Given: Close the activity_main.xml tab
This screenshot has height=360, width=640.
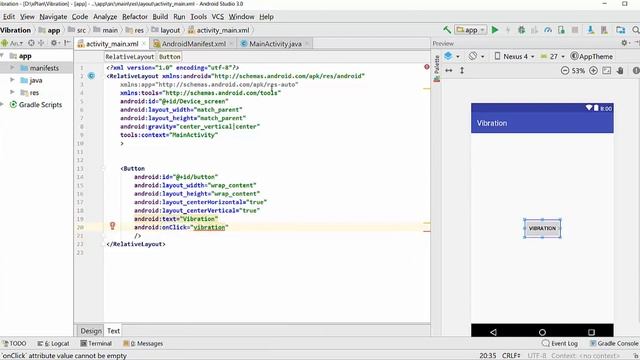Looking at the screenshot, I should [x=144, y=43].
